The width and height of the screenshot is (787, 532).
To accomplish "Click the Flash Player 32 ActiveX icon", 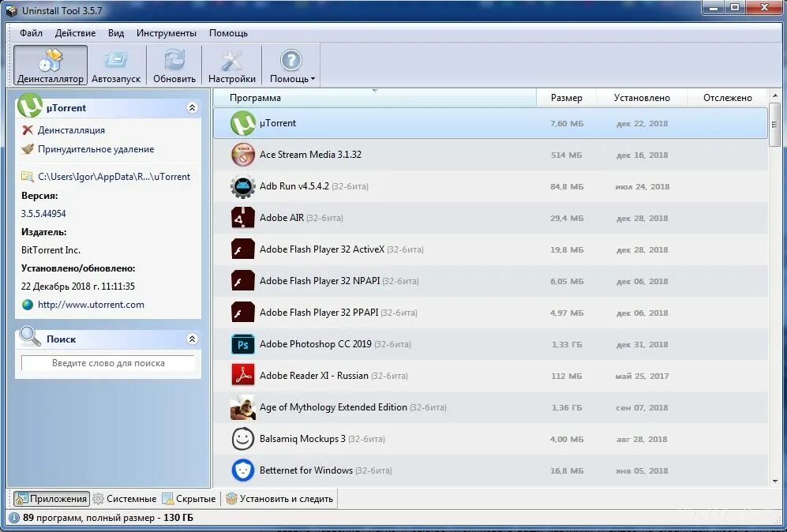I will coord(243,249).
